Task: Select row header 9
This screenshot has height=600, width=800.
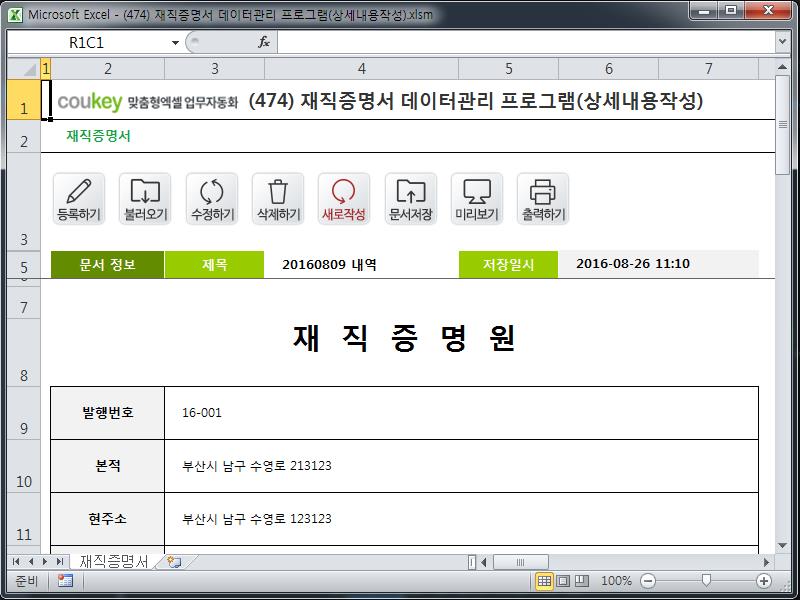Action: click(24, 413)
